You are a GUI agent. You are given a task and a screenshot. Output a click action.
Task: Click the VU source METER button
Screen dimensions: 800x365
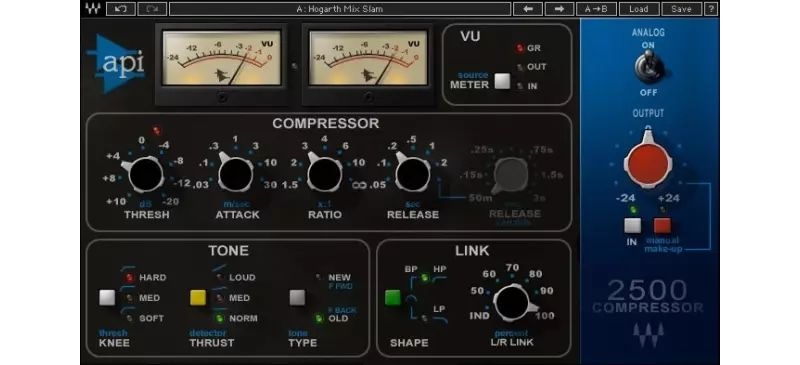point(502,82)
